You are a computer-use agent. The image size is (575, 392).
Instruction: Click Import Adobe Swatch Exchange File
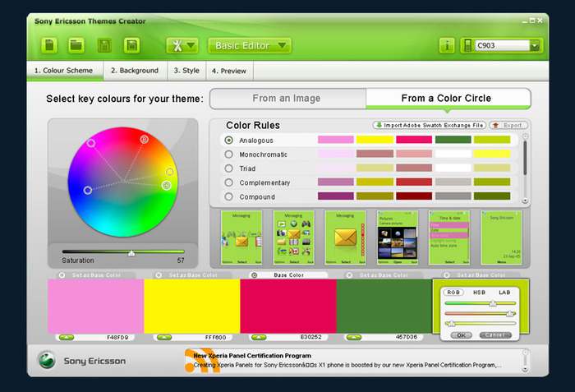[430, 125]
